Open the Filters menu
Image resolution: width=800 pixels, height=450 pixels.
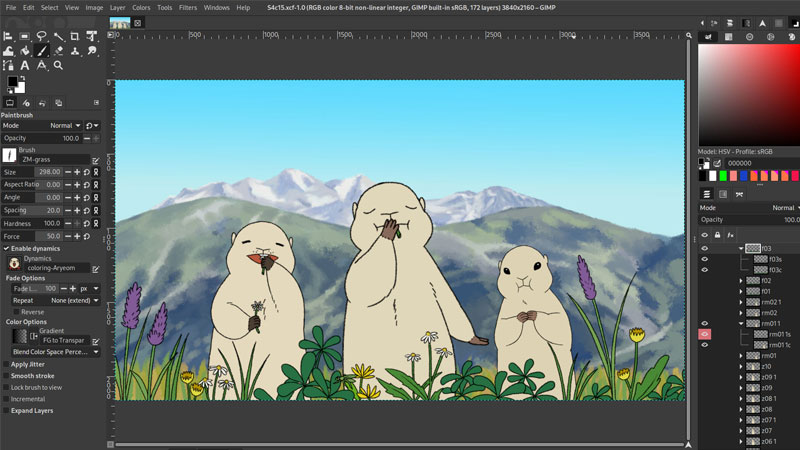[x=188, y=7]
